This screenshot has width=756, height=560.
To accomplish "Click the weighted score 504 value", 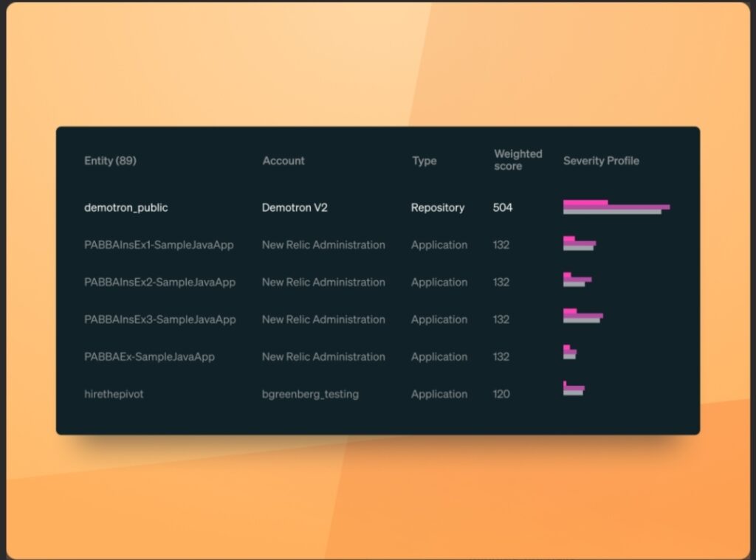I will (x=503, y=208).
